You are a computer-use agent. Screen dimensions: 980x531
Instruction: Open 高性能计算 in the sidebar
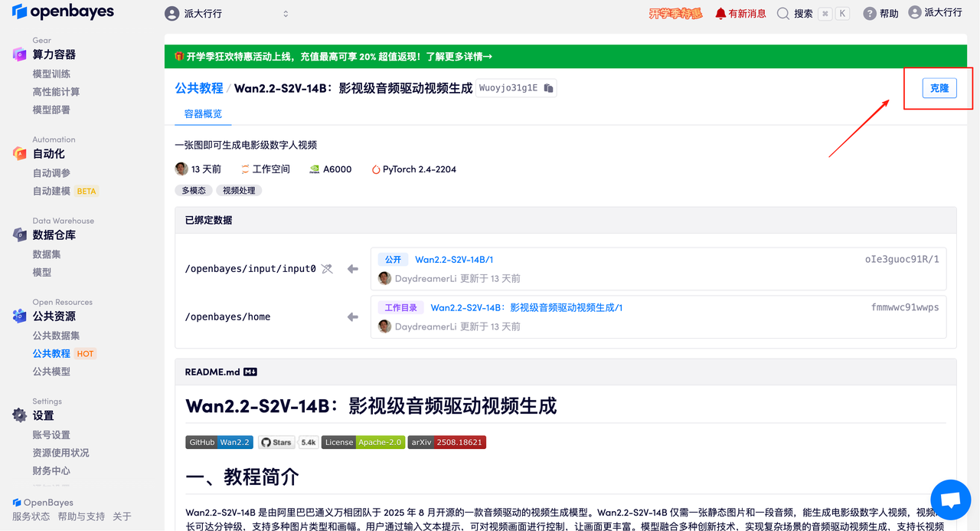click(56, 92)
